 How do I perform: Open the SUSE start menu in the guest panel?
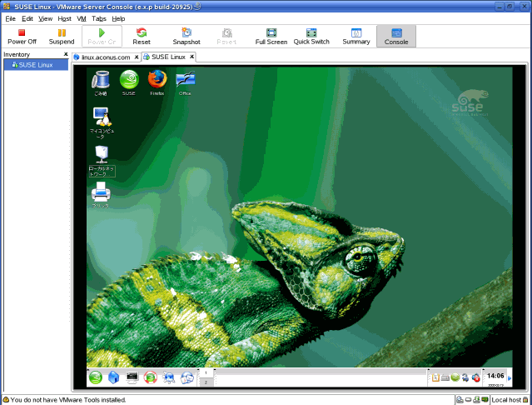click(96, 377)
